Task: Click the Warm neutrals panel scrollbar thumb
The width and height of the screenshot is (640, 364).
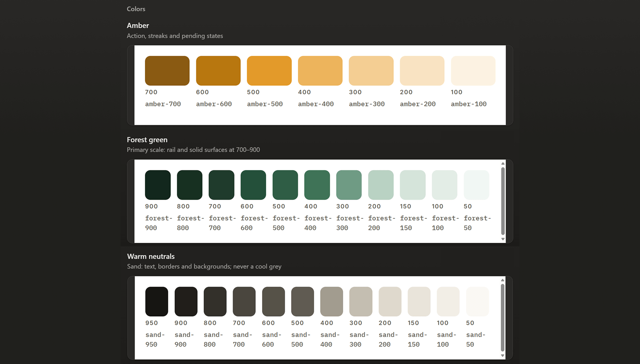Action: pos(503,318)
